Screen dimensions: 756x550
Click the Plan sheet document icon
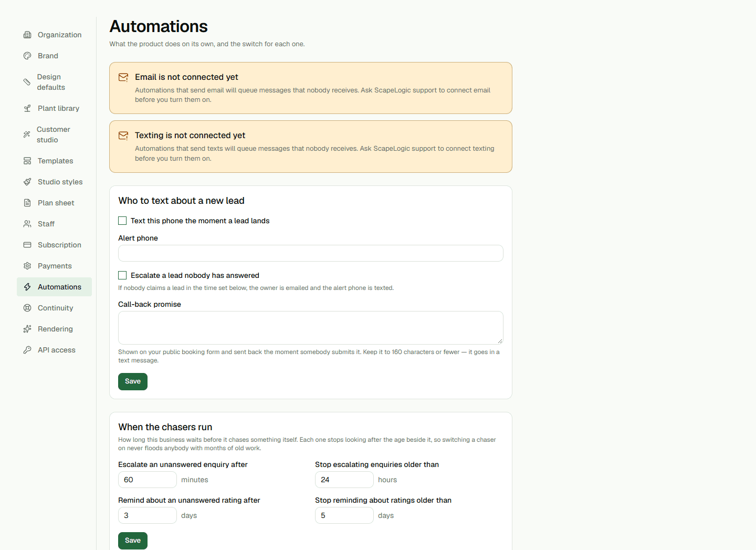click(27, 203)
